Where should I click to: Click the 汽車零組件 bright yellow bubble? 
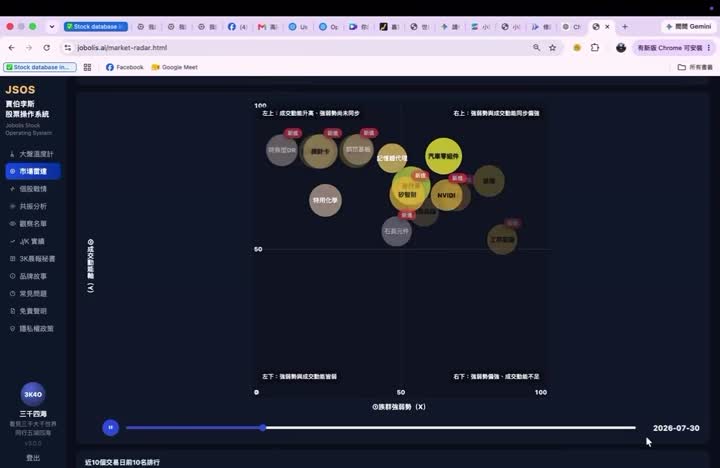pos(443,156)
